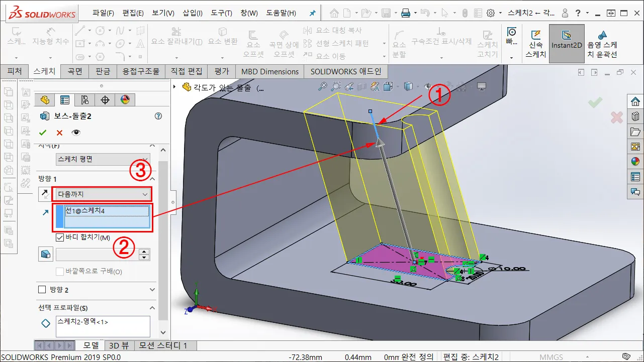Collapse the 선택 프로파일(S) section chevron
The height and width of the screenshot is (362, 644).
point(153,308)
